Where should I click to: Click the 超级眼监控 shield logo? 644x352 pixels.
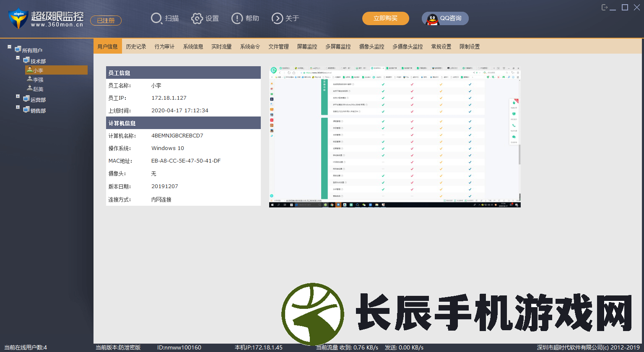pos(18,18)
